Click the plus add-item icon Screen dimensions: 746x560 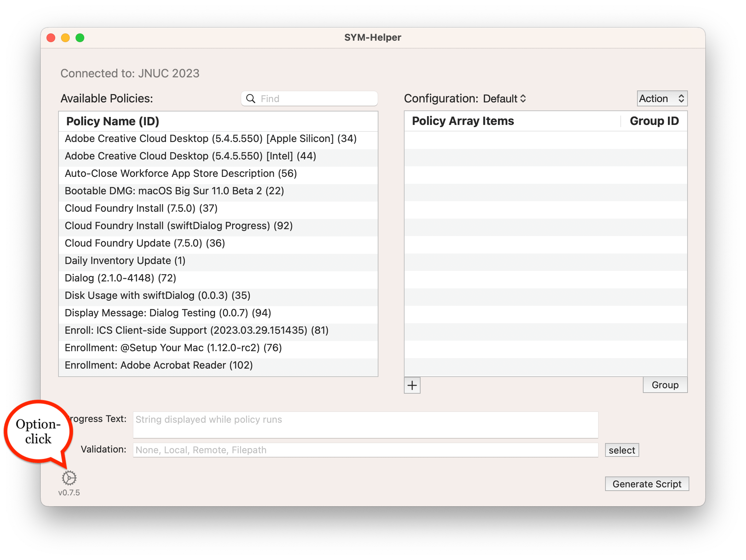[412, 385]
